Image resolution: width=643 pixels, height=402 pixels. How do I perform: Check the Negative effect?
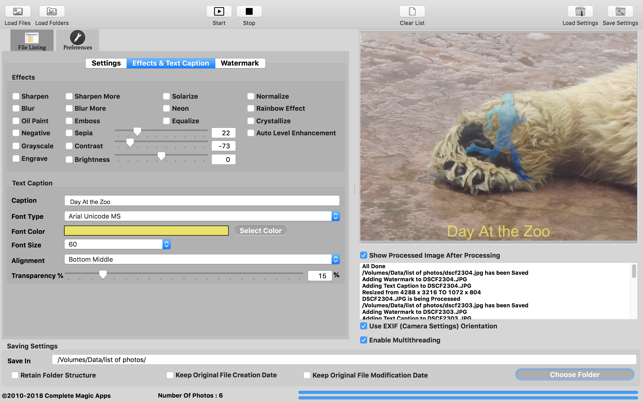coord(16,133)
